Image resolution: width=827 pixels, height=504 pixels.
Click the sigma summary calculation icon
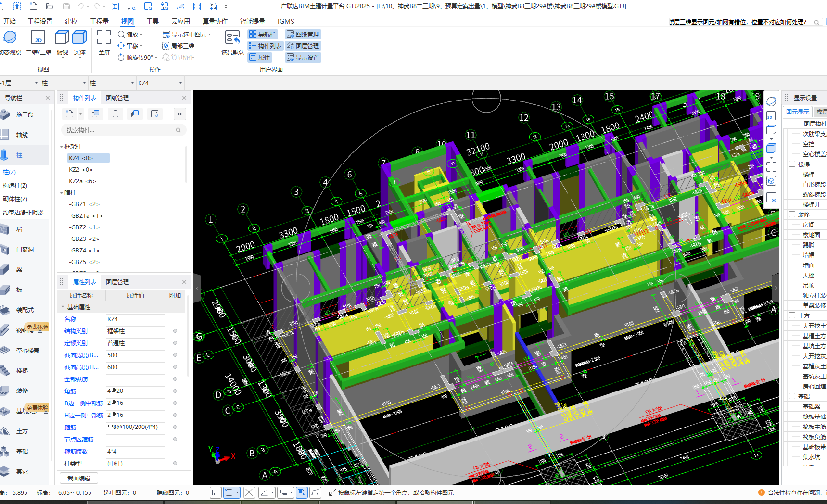[x=115, y=6]
